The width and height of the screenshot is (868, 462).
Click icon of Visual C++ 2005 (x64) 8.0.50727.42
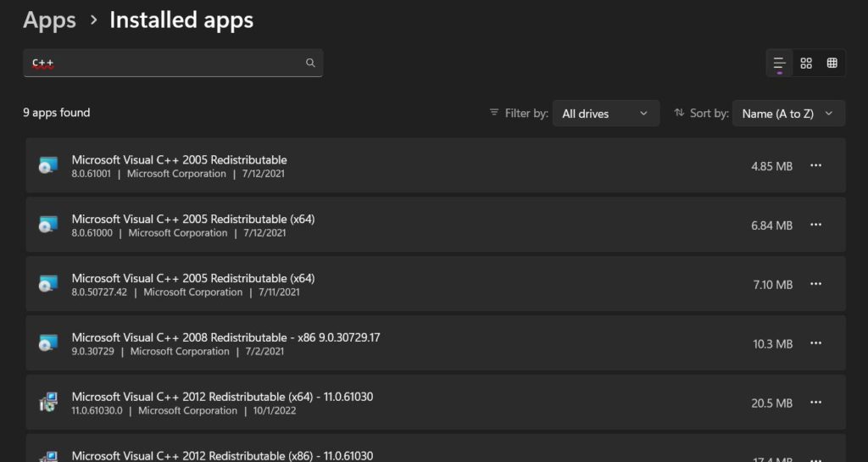[x=48, y=284]
